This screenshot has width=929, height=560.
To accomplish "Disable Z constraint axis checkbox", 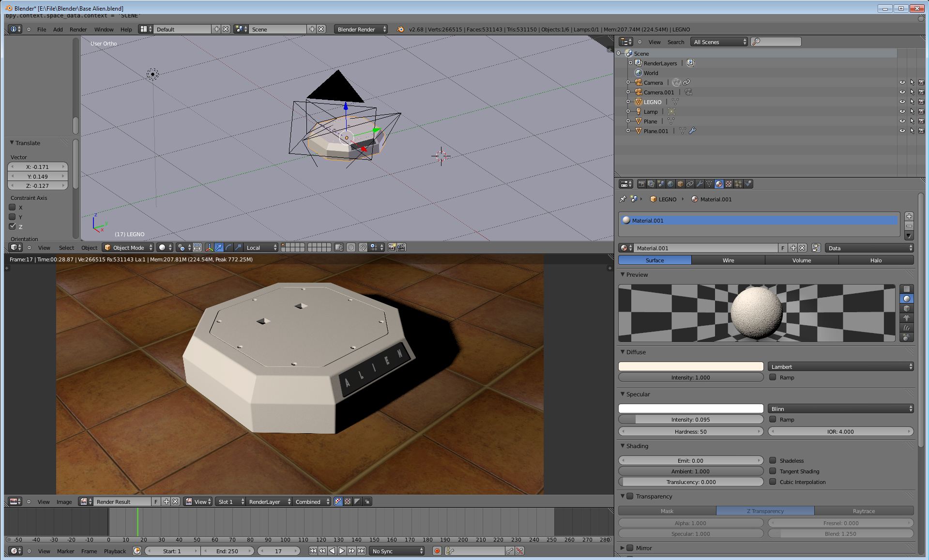I will click(13, 227).
